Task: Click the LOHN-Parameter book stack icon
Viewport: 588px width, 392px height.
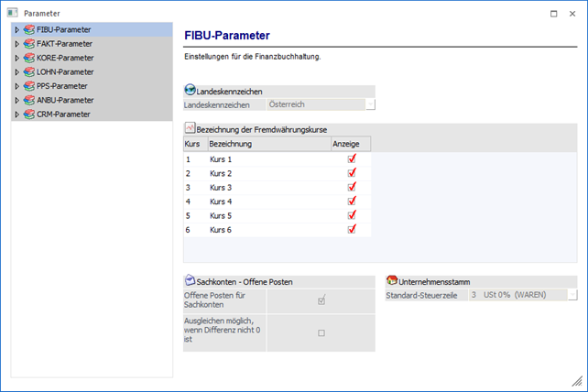Action: [29, 71]
